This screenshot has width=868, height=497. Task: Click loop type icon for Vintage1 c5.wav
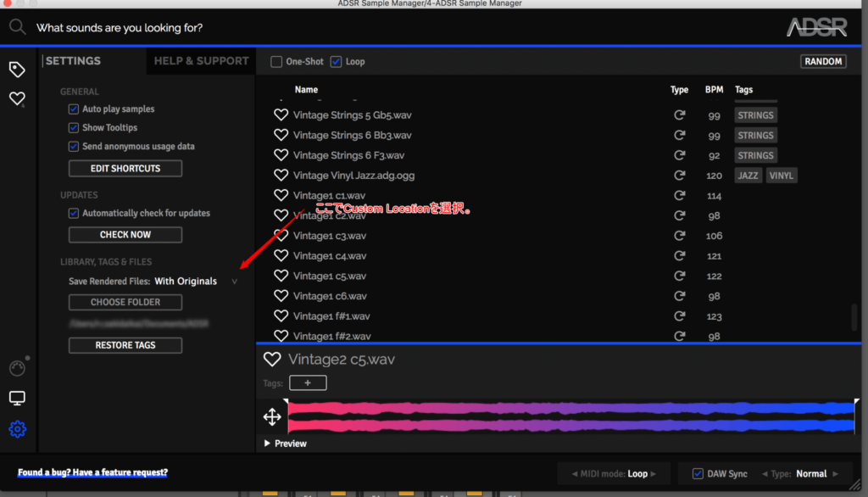point(679,276)
